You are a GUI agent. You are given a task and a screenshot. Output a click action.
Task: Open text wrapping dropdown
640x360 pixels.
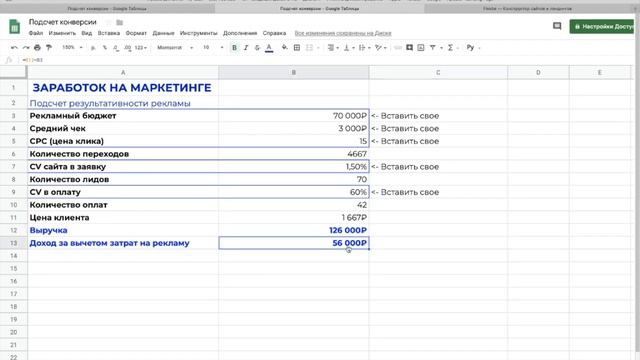364,48
